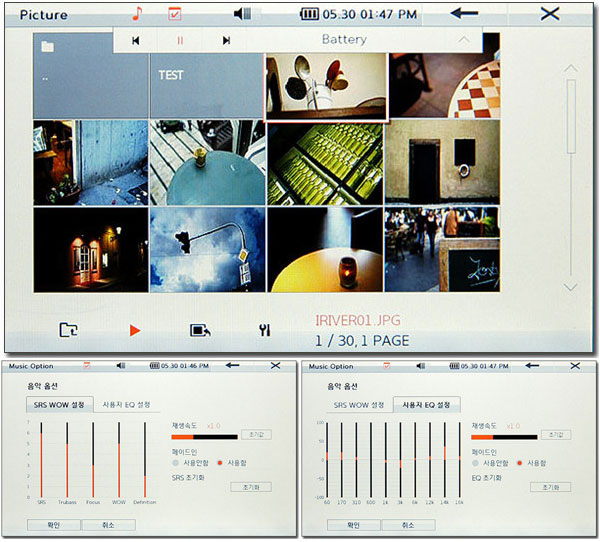Open the parent folder '..' tile
This screenshot has width=600, height=542.
tap(91, 76)
